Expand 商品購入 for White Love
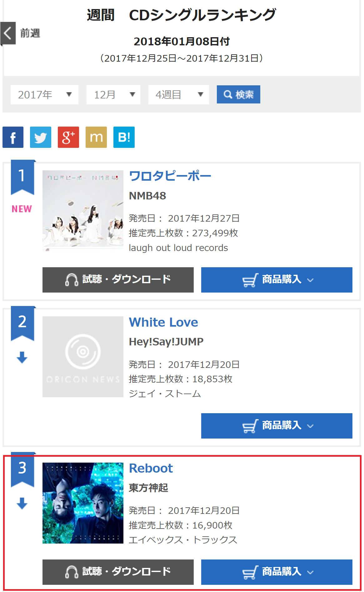This screenshot has width=364, height=592. click(277, 426)
